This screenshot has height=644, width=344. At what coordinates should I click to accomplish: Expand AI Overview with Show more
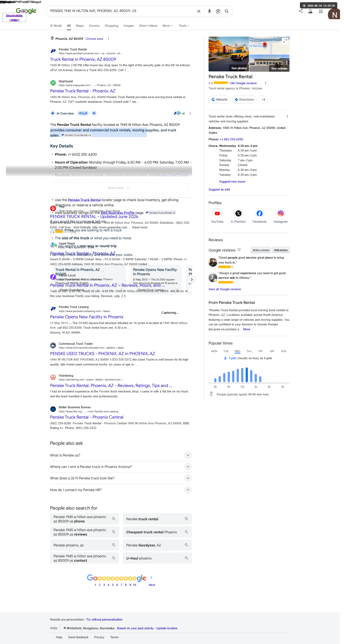pos(119,188)
